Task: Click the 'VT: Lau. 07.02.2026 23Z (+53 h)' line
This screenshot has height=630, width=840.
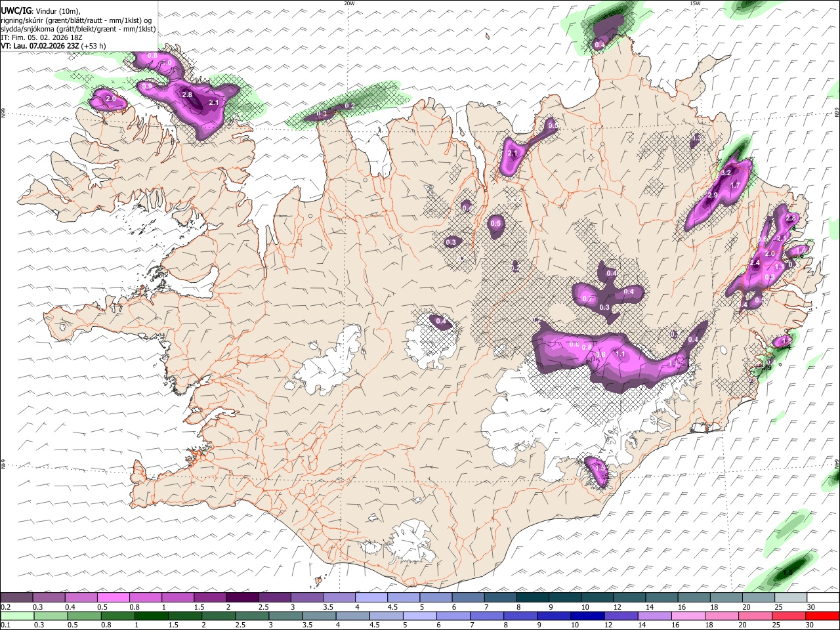Action: [54, 46]
